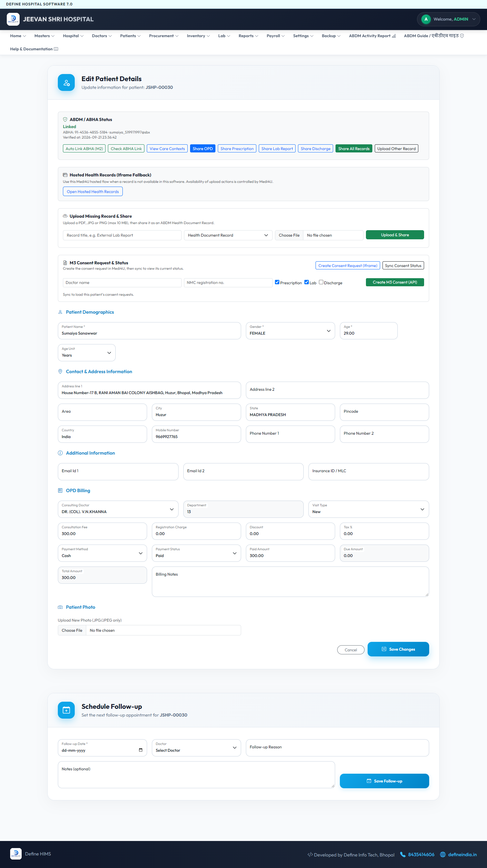The image size is (487, 868).
Task: Open the Health Document Record dropdown
Action: click(x=228, y=235)
